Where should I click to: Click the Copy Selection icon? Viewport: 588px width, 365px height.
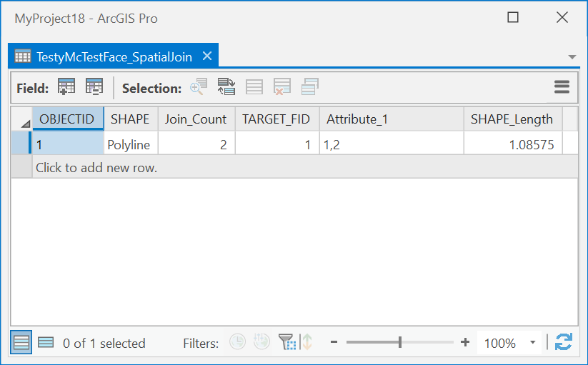pyautogui.click(x=310, y=87)
